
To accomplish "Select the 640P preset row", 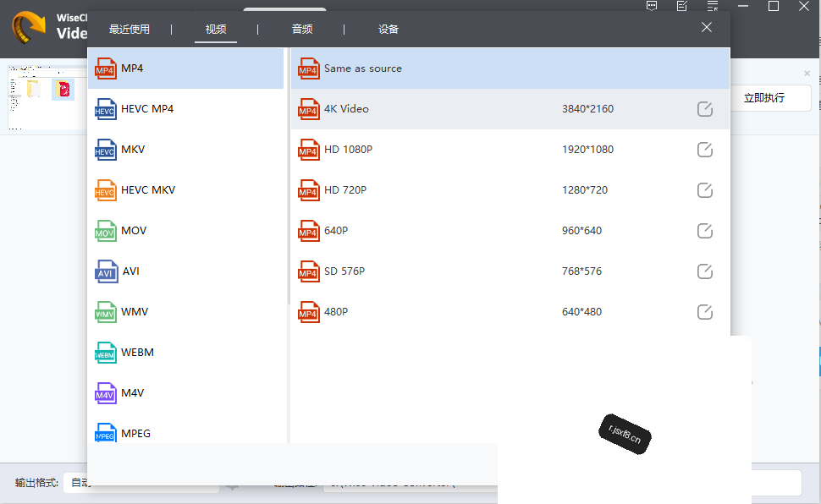I will [x=510, y=231].
